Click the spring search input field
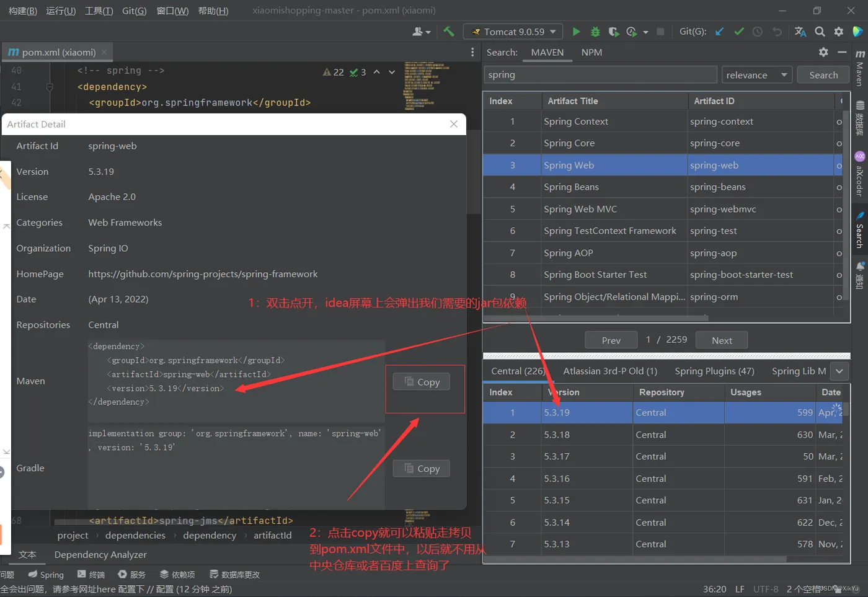The width and height of the screenshot is (868, 597). pyautogui.click(x=600, y=75)
